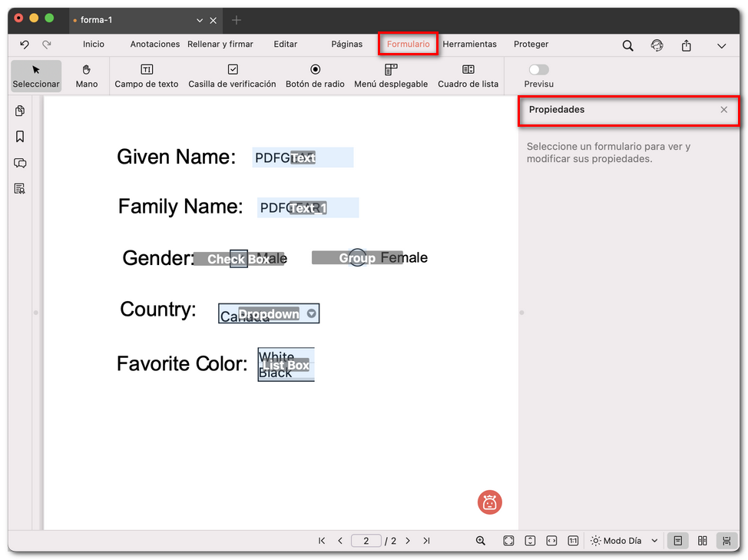The height and width of the screenshot is (560, 748).
Task: Click the page number input field
Action: [x=366, y=541]
